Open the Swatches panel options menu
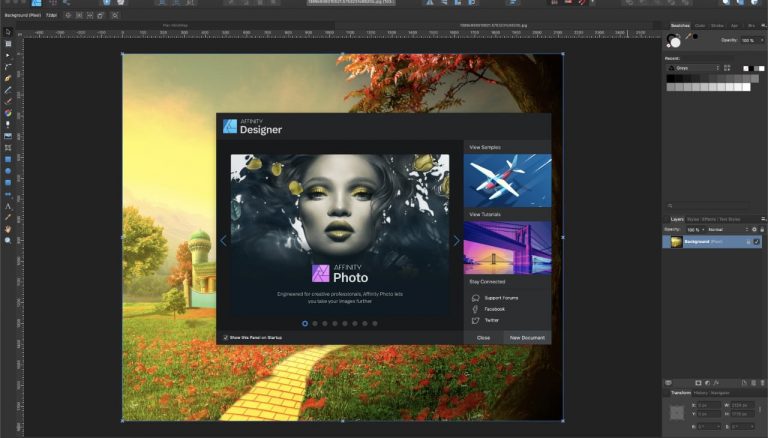Screen dimensions: 768x438 click(x=763, y=25)
